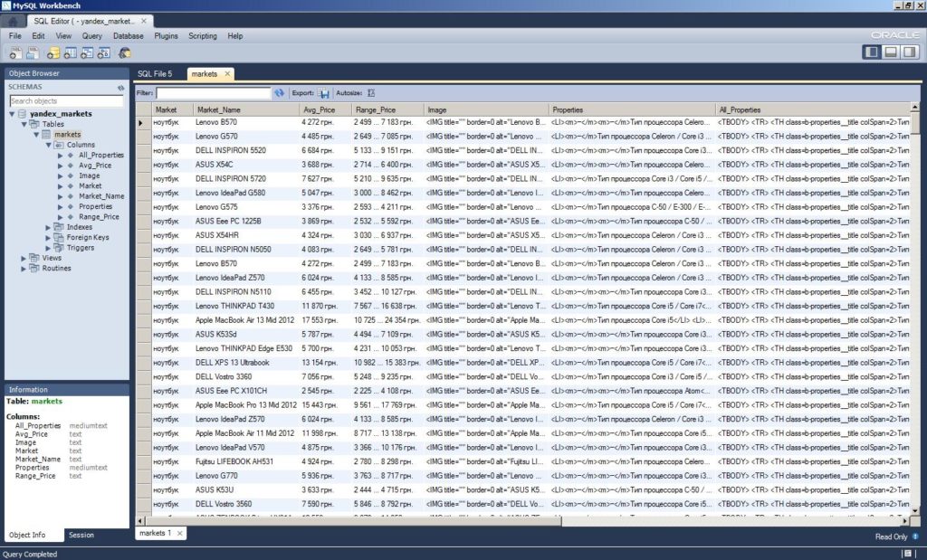Screen dimensions: 927x560
Task: Click the refresh result set icon
Action: click(x=279, y=93)
